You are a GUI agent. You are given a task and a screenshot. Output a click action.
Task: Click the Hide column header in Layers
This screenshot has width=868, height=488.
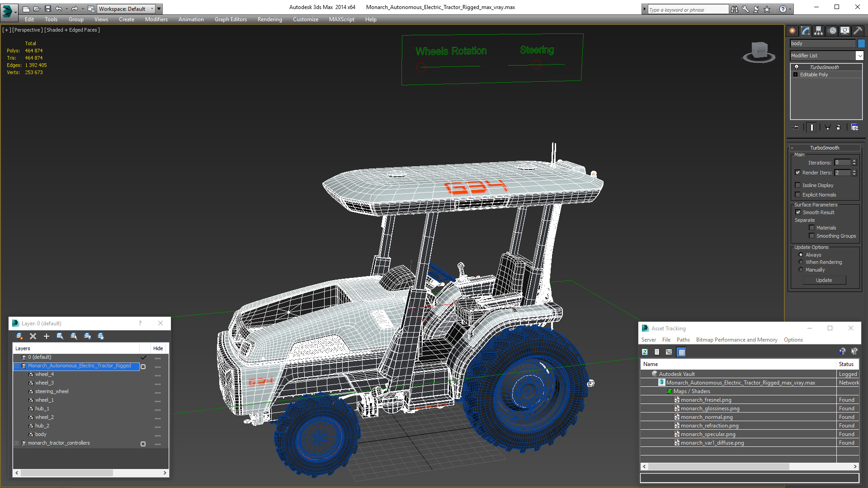[158, 348]
